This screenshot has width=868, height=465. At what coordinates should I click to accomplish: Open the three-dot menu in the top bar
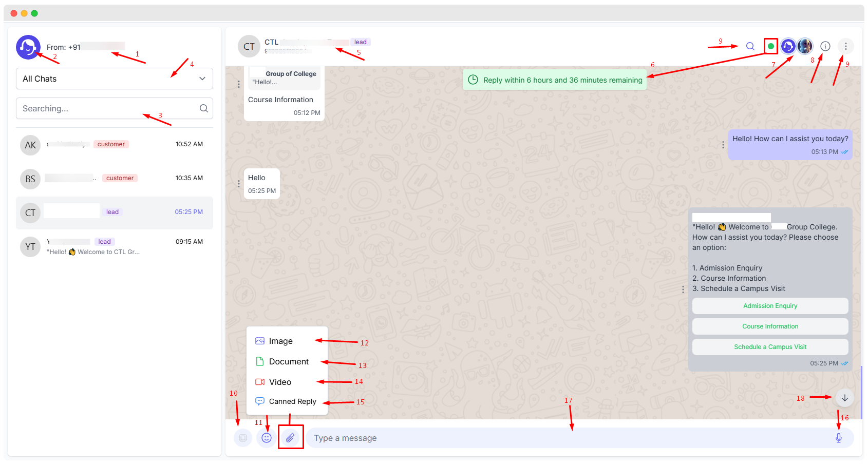click(845, 46)
